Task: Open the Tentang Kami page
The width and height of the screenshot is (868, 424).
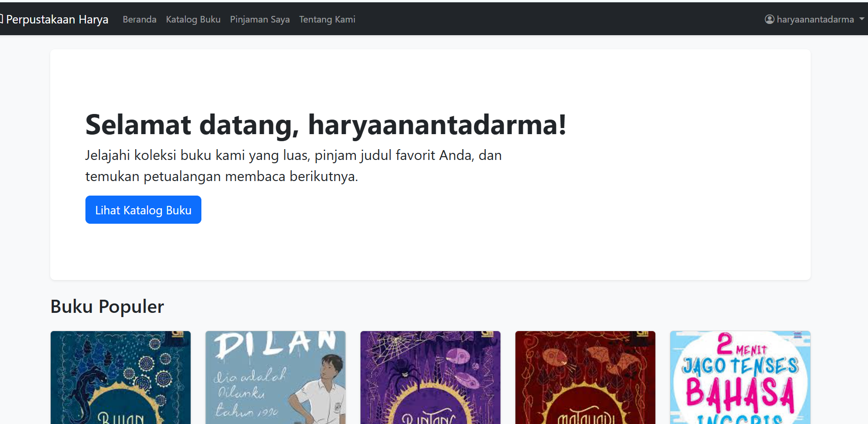Action: pos(327,19)
